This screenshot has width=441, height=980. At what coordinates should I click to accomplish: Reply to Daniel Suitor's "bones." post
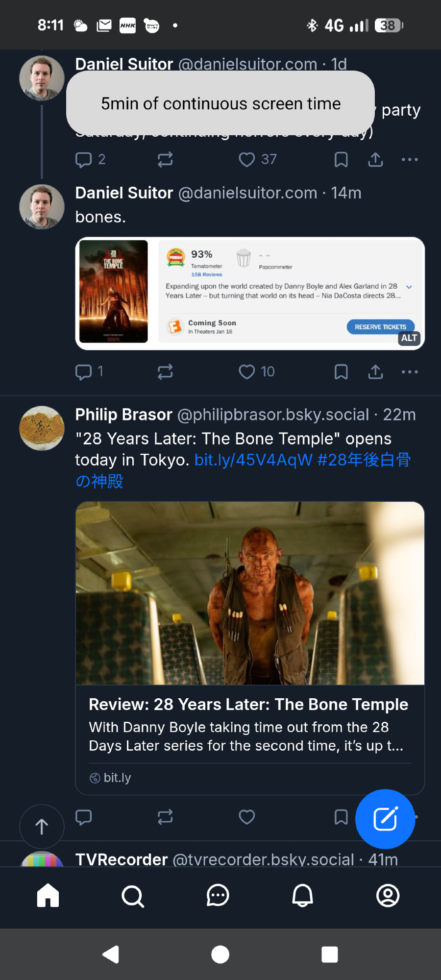(84, 372)
